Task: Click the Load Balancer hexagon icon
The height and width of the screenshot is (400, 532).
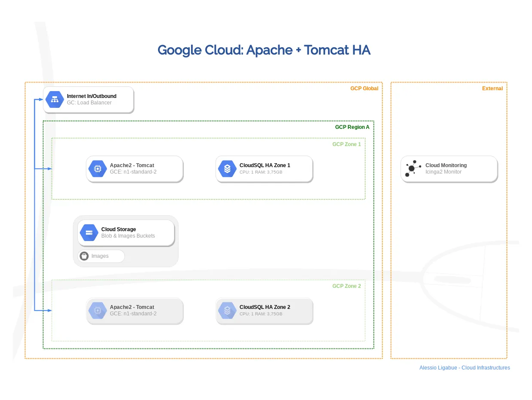Action: tap(55, 100)
